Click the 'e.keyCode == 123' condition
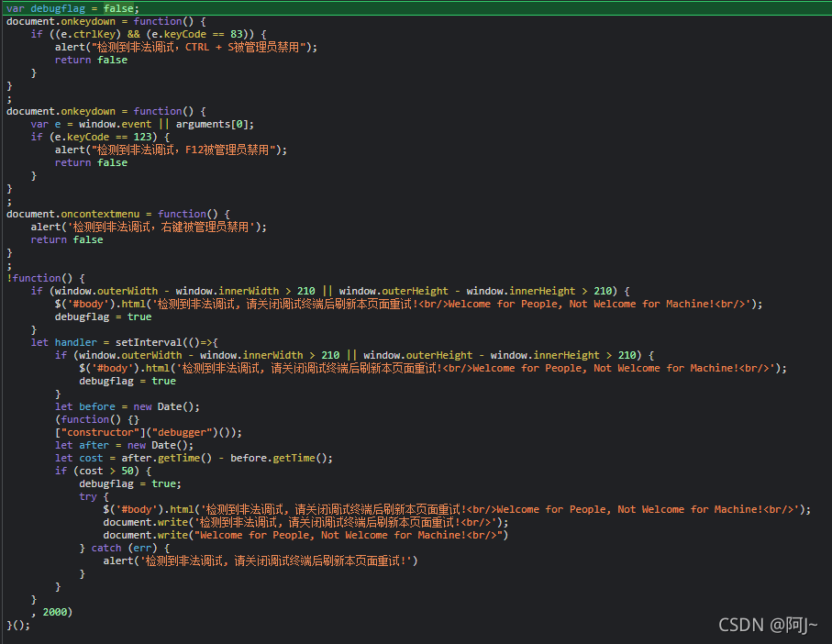 [x=104, y=137]
